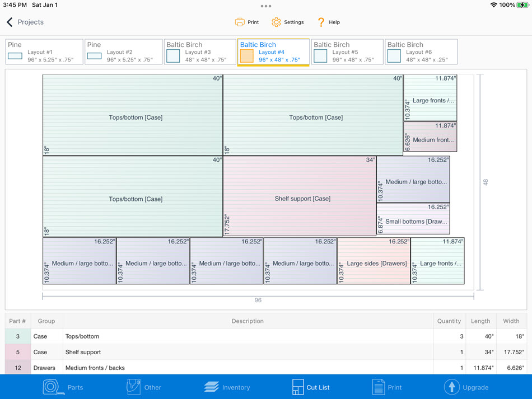The height and width of the screenshot is (399, 532).
Task: Select the Small bottoms [Draw... piece
Action: pos(413,219)
